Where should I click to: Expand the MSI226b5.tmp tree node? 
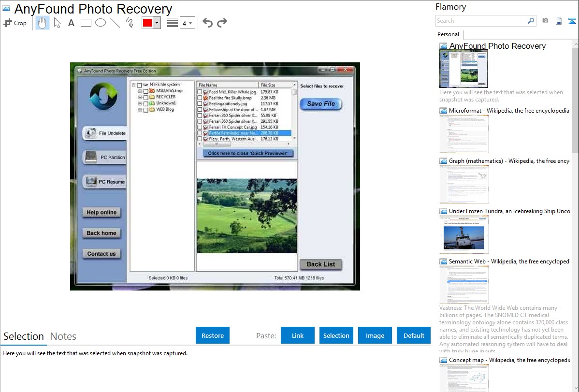(140, 91)
